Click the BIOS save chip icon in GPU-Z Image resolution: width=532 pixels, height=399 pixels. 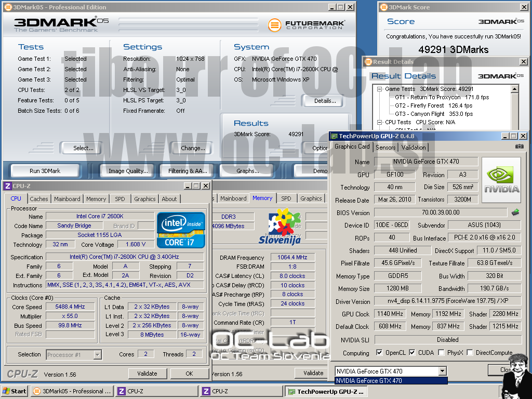[x=515, y=212]
